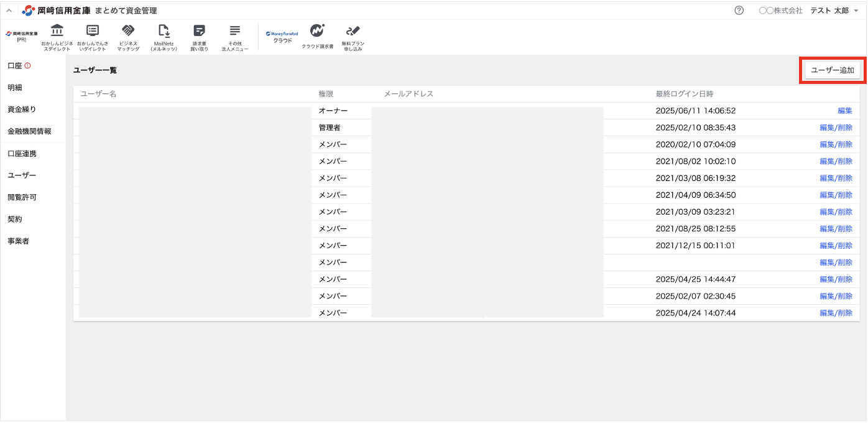Click 編集 in the 2021/08/25 08:12:55 row
This screenshot has width=868, height=423.
827,228
